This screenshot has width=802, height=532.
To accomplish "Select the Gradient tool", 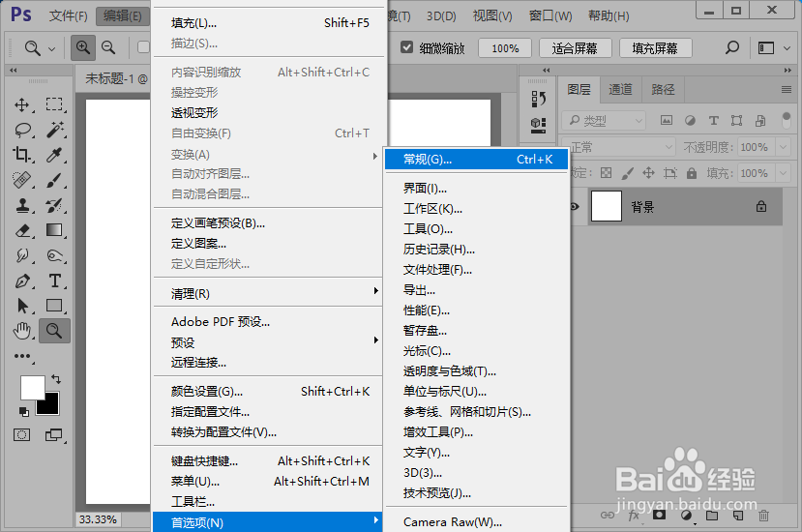I will (54, 230).
